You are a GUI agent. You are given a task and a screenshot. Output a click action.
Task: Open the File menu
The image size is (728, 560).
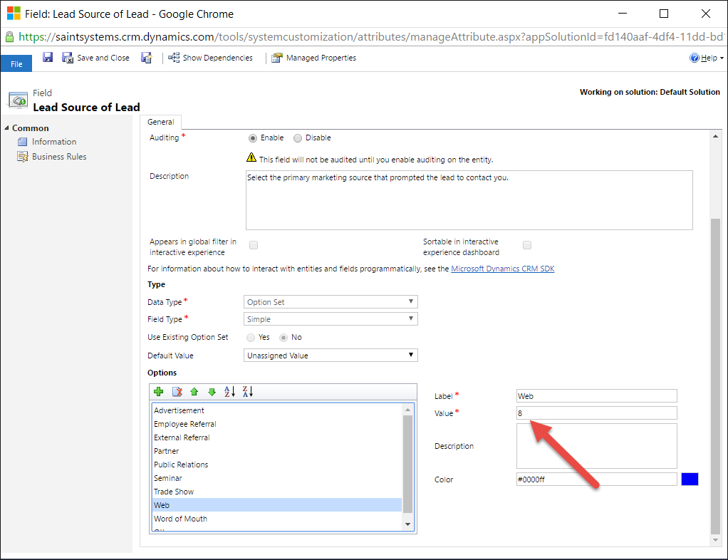(x=16, y=64)
